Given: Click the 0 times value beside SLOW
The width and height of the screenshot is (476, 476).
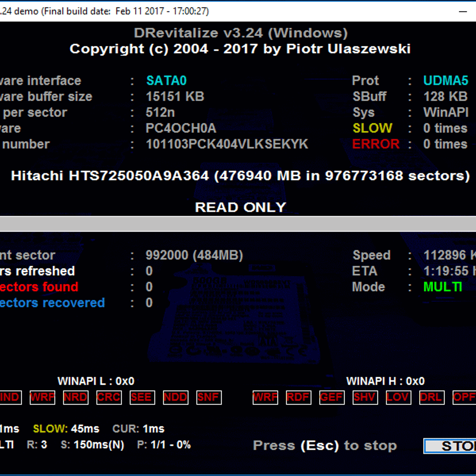Looking at the screenshot, I should click(x=445, y=128).
